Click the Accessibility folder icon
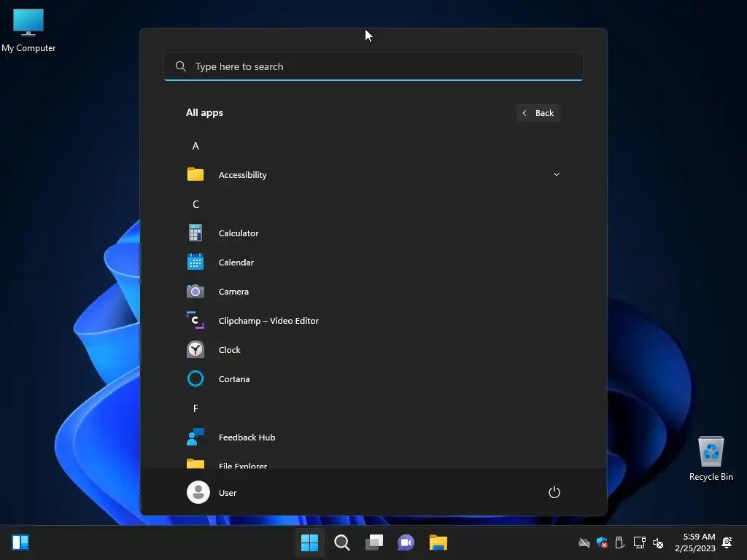The width and height of the screenshot is (747, 560). tap(196, 174)
